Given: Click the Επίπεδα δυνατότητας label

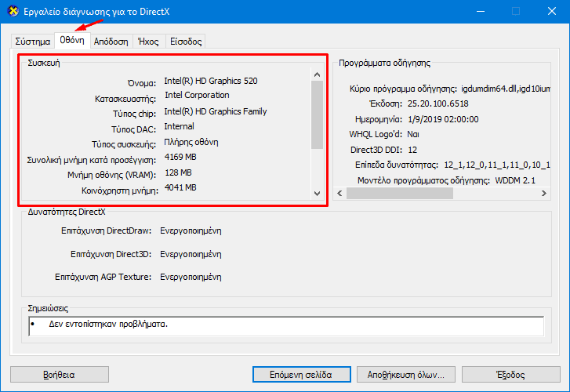Looking at the screenshot, I should click(397, 165).
